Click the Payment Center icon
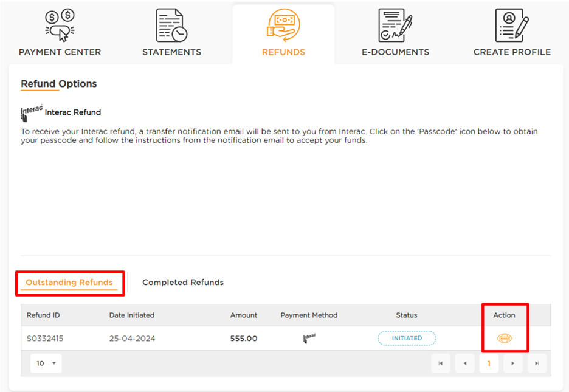Image resolution: width=569 pixels, height=392 pixels. click(x=60, y=26)
